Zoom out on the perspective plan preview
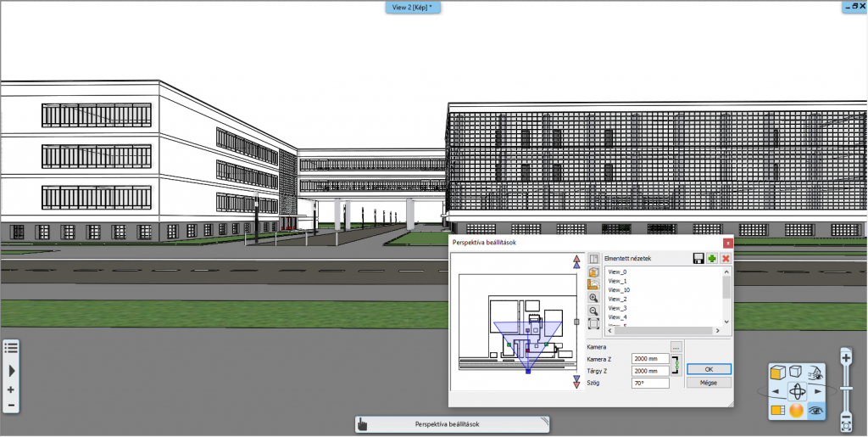The height and width of the screenshot is (437, 868). [593, 311]
